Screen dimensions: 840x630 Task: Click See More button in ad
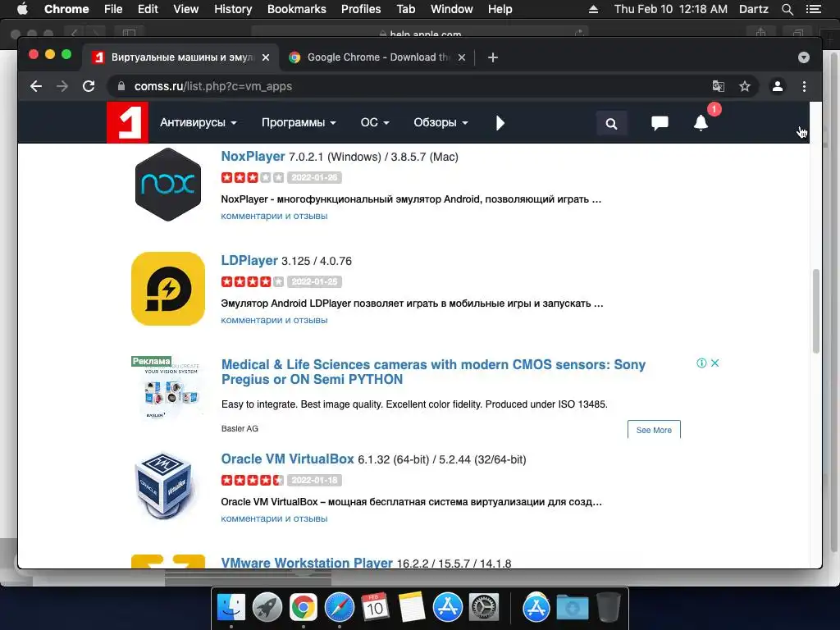point(654,430)
